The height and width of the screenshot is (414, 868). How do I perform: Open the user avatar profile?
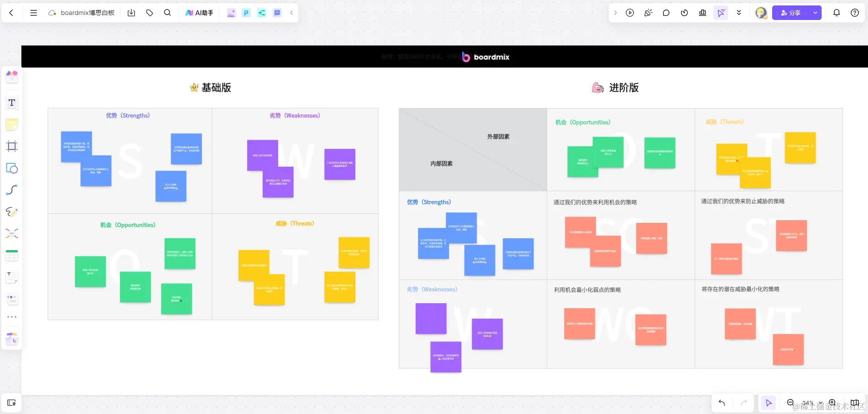pyautogui.click(x=761, y=13)
